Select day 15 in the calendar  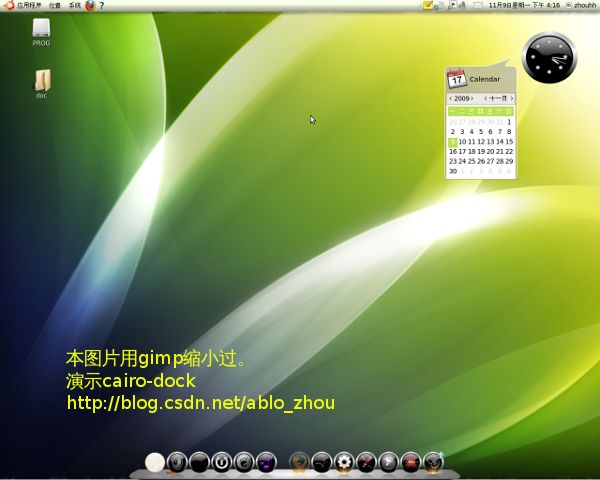tap(509, 142)
